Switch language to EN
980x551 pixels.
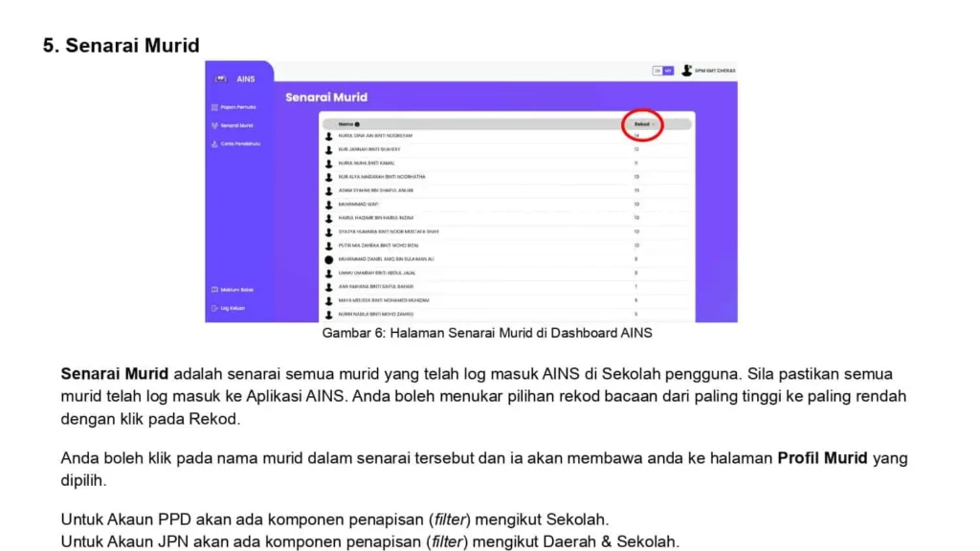(x=657, y=71)
